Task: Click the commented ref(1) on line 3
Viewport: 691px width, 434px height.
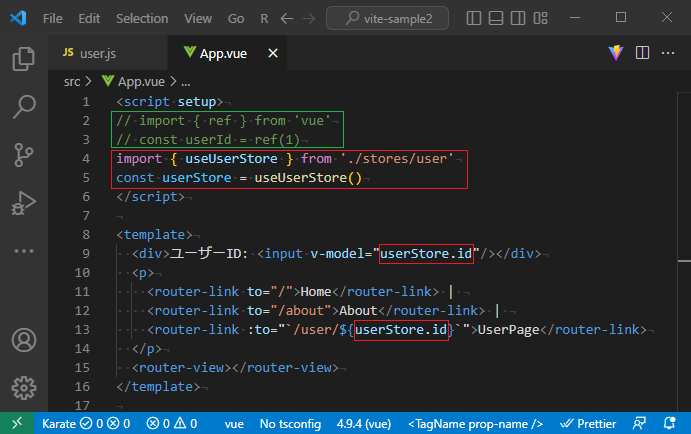Action: coord(277,140)
